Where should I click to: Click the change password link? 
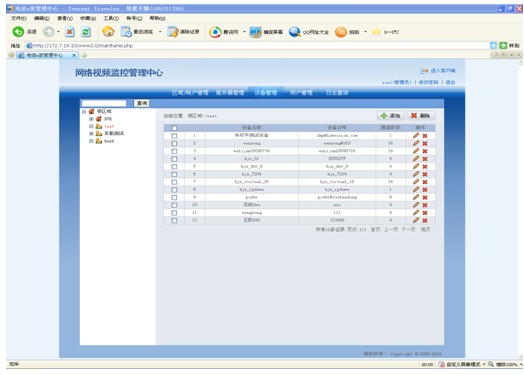(x=428, y=82)
